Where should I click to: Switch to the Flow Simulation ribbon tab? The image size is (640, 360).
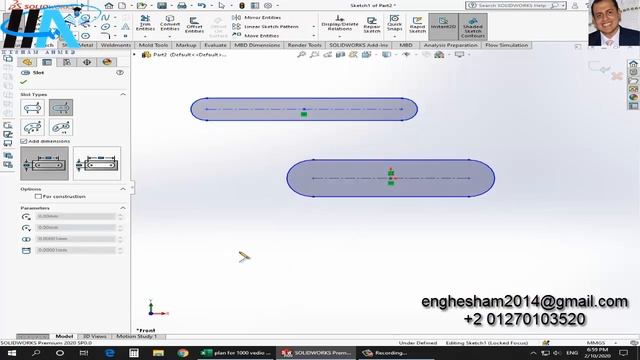pos(507,45)
